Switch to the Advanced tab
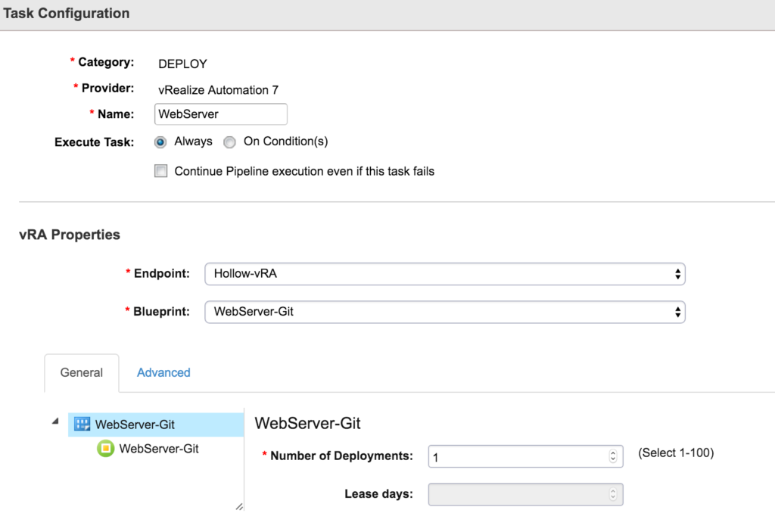 [163, 372]
